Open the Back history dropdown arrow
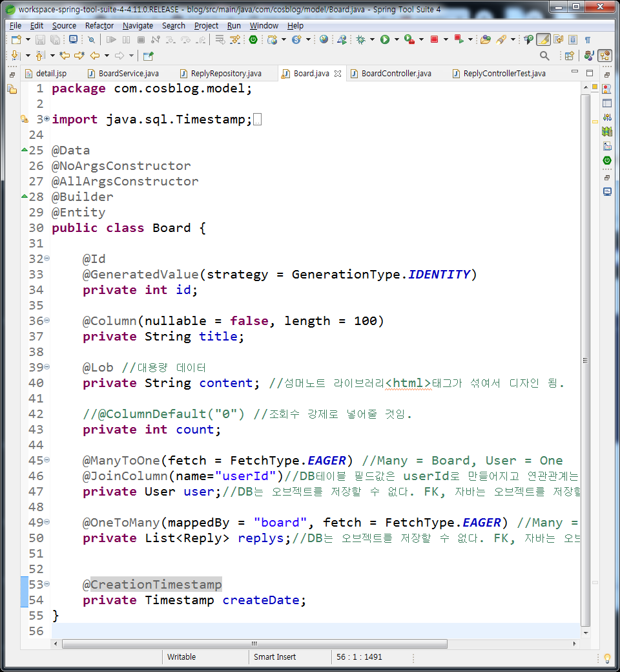This screenshot has width=620, height=672. (x=107, y=56)
